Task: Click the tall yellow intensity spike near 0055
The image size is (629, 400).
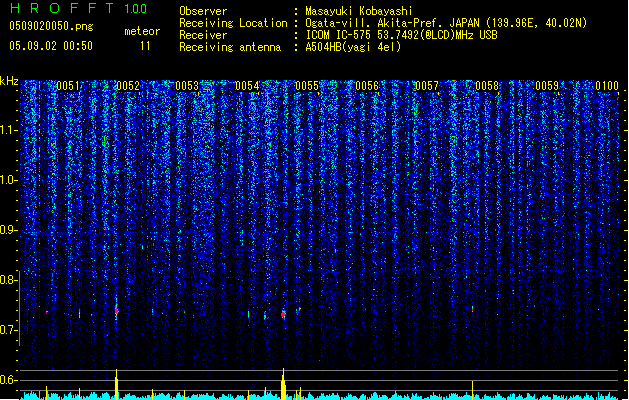Action: tap(283, 384)
